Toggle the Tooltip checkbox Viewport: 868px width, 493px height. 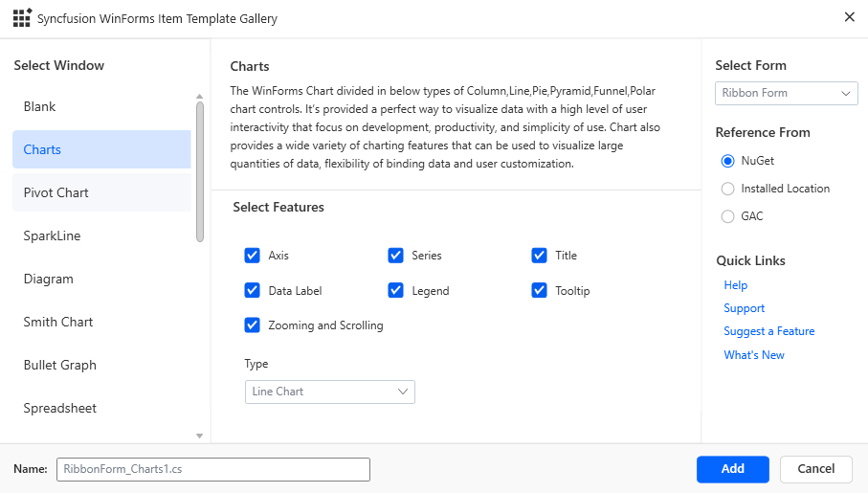tap(539, 290)
